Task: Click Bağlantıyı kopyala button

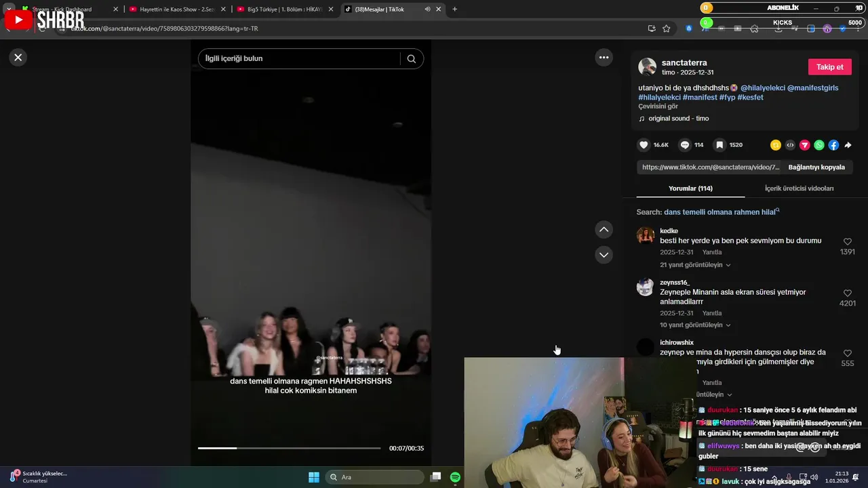Action: tap(816, 167)
